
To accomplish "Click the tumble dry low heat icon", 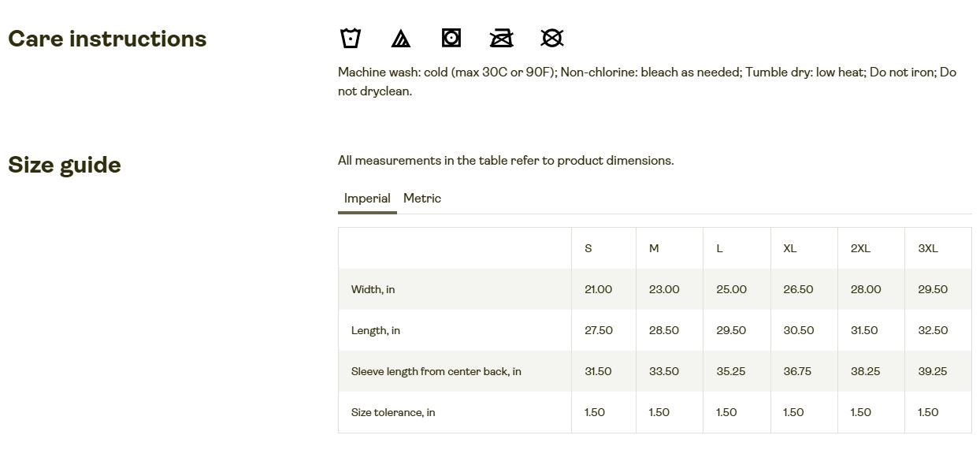I will coord(451,38).
